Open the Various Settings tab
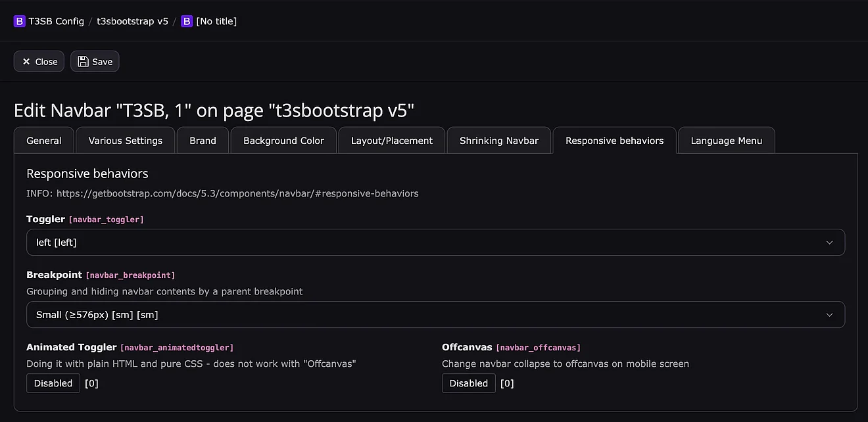868x422 pixels. (126, 141)
